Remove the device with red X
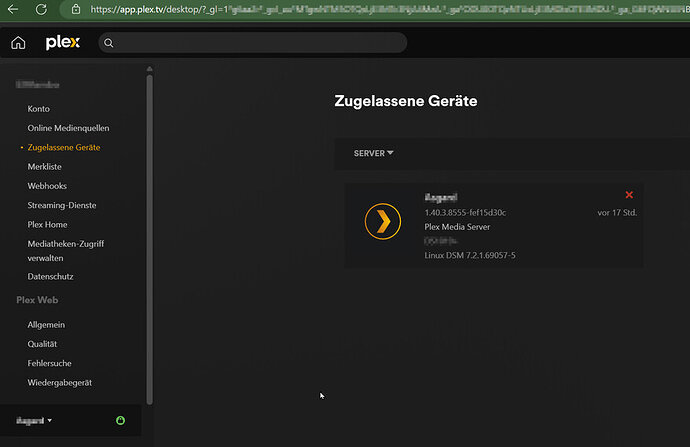Viewport: 690px width, 447px height. coord(629,195)
